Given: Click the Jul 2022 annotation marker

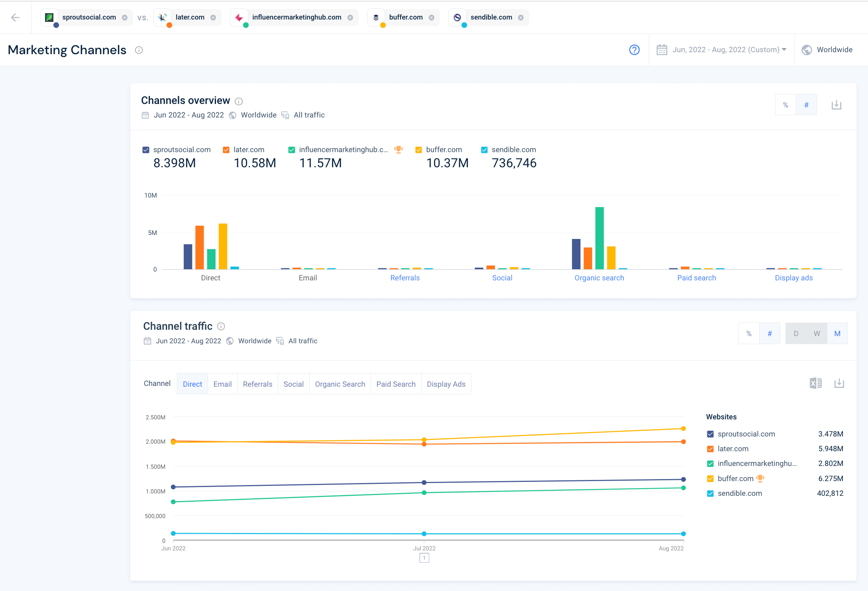Looking at the screenshot, I should [x=424, y=558].
